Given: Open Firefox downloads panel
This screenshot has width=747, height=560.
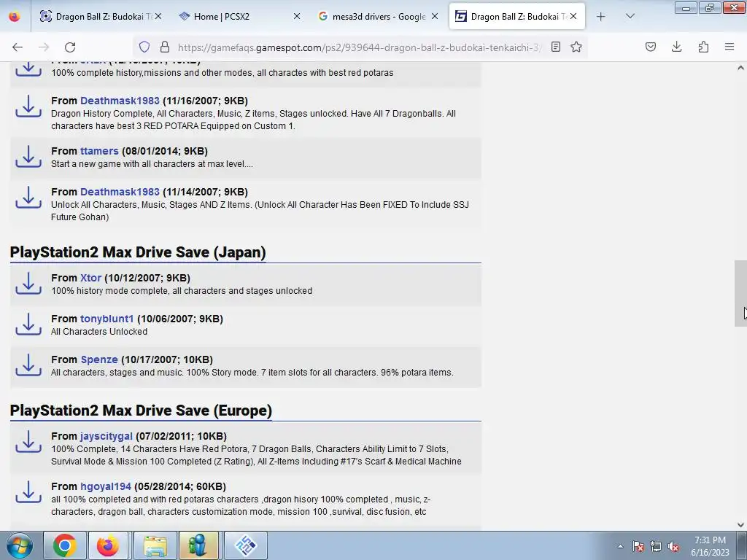Looking at the screenshot, I should tap(676, 47).
